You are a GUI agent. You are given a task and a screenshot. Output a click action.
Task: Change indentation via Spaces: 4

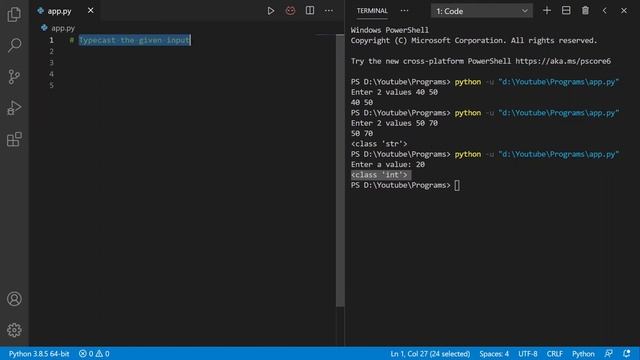pos(494,354)
